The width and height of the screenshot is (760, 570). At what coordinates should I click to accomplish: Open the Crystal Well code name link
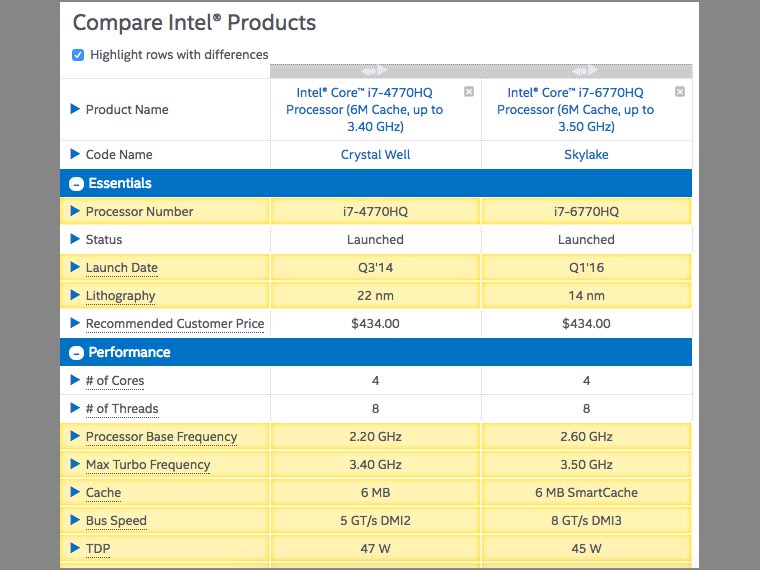(375, 155)
